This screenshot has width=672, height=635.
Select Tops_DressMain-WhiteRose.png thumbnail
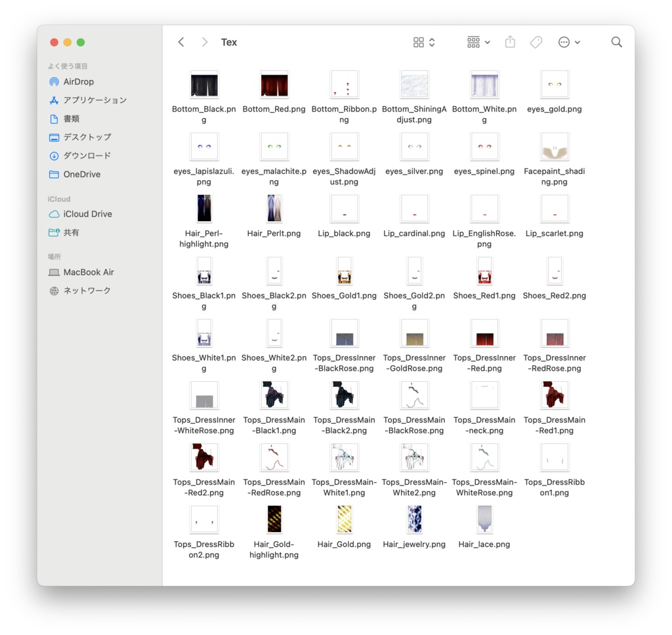click(484, 457)
